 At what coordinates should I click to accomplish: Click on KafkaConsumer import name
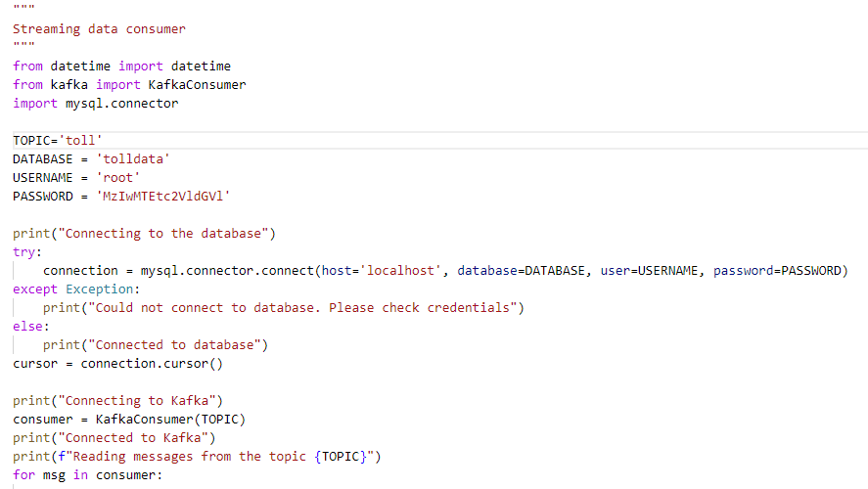[197, 85]
